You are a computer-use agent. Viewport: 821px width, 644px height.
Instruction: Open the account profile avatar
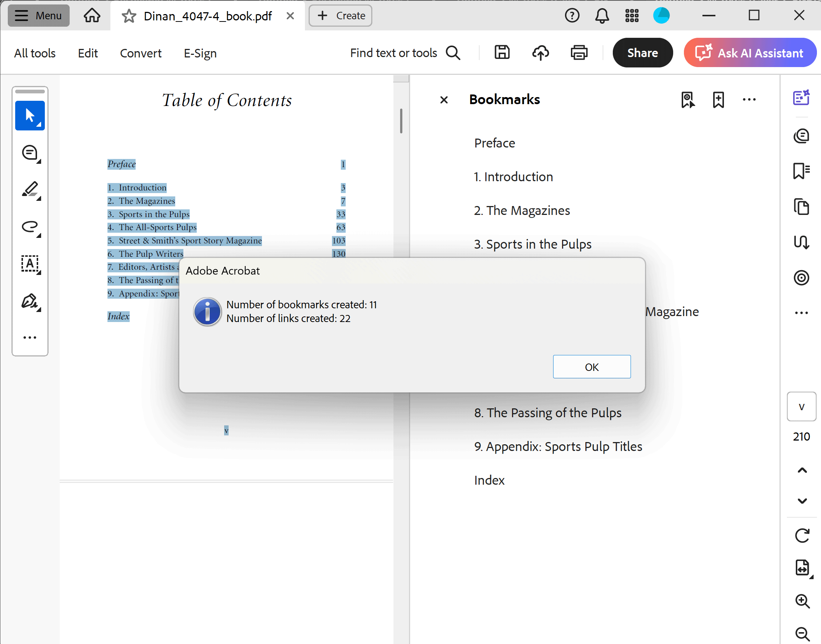(661, 16)
